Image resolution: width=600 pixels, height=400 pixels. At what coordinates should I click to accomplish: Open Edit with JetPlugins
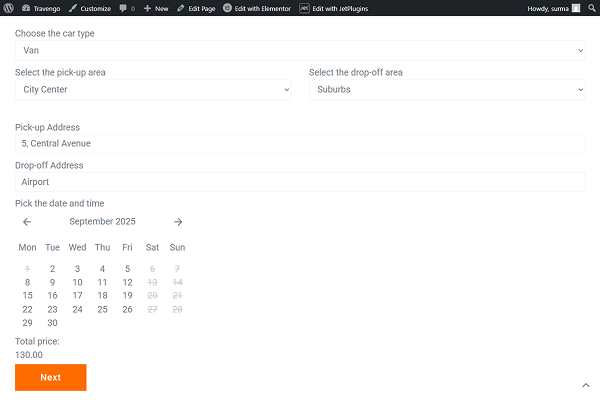pos(334,8)
